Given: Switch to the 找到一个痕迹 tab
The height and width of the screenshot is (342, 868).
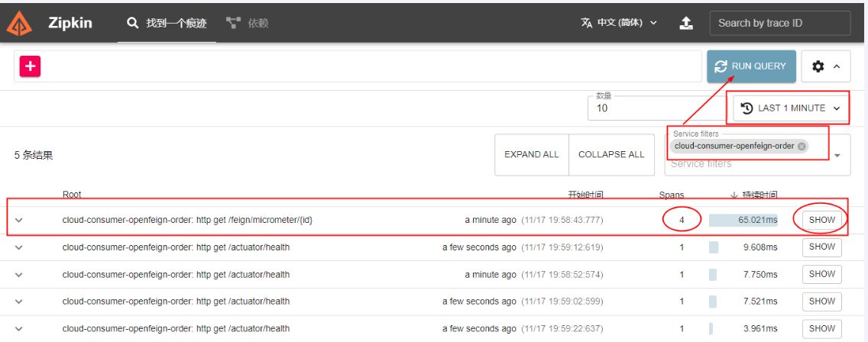Looking at the screenshot, I should 167,23.
